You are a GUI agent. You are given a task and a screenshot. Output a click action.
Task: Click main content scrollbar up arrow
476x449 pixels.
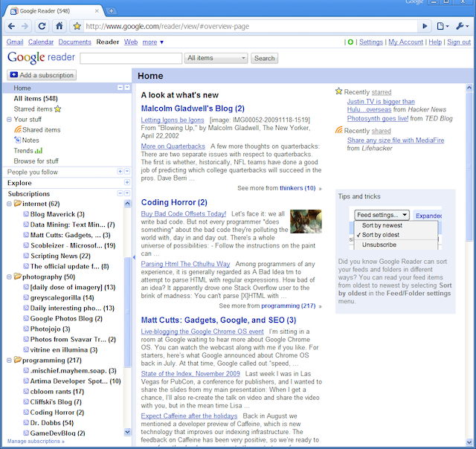(x=469, y=88)
